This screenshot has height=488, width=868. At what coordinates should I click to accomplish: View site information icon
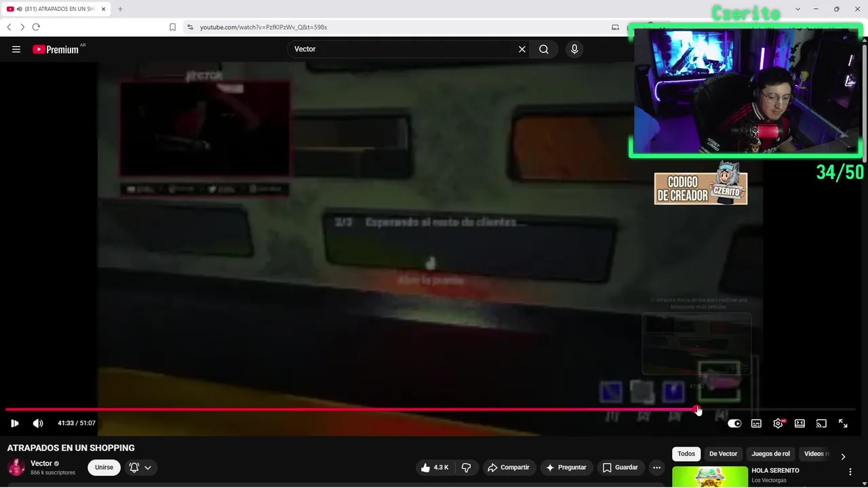[190, 27]
